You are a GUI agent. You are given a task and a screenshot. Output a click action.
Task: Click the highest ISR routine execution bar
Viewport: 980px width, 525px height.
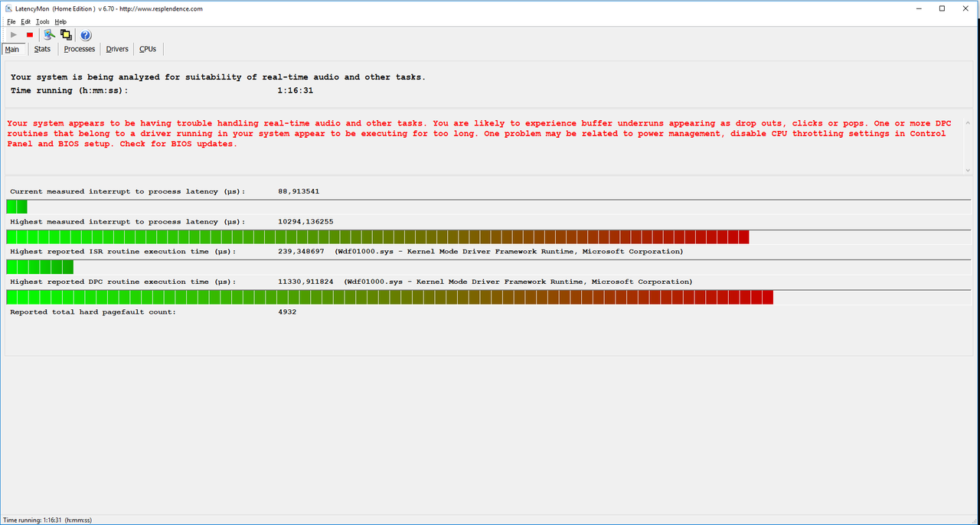pyautogui.click(x=40, y=266)
